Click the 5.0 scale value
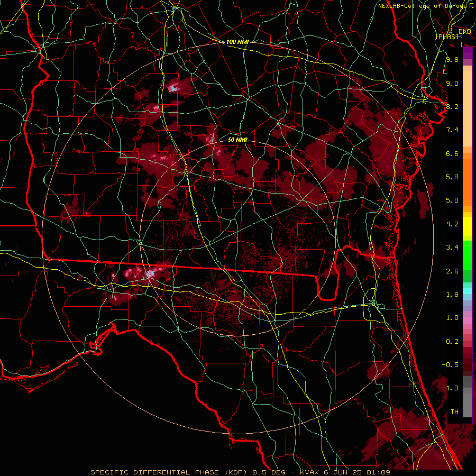476x476 pixels. (x=452, y=200)
